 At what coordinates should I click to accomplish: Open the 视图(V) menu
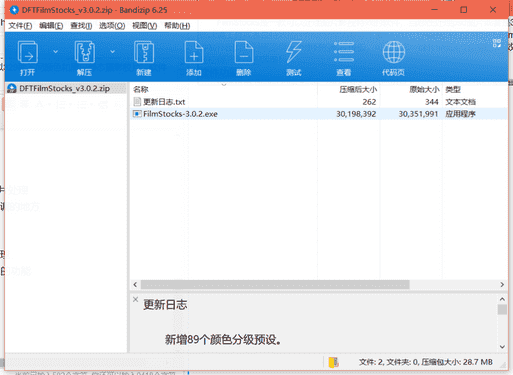(144, 26)
